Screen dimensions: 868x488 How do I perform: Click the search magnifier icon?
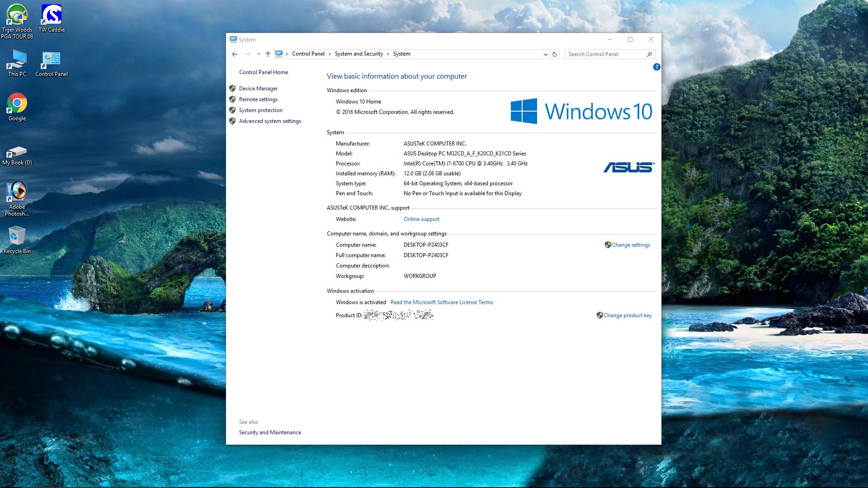point(649,54)
